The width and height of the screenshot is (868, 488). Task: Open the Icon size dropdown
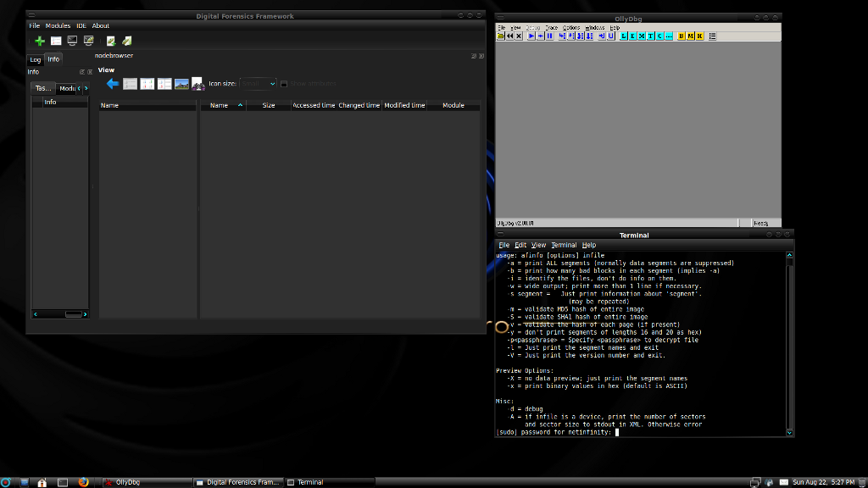[259, 84]
